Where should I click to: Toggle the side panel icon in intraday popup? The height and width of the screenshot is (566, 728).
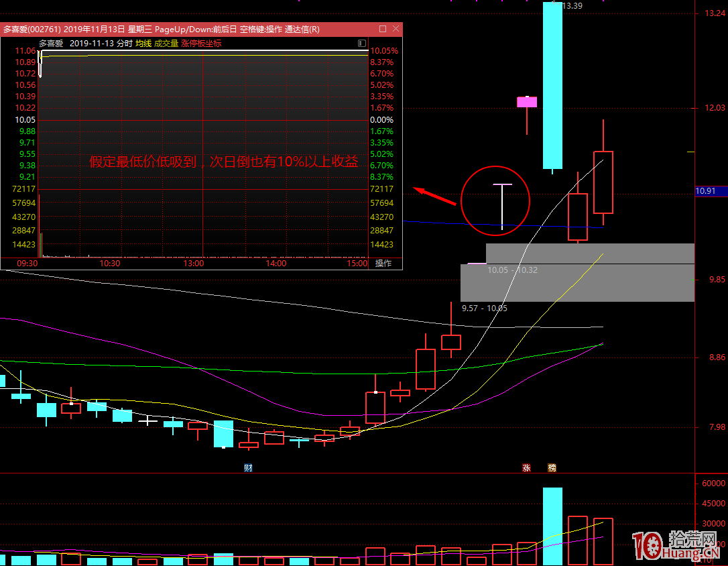click(x=362, y=43)
